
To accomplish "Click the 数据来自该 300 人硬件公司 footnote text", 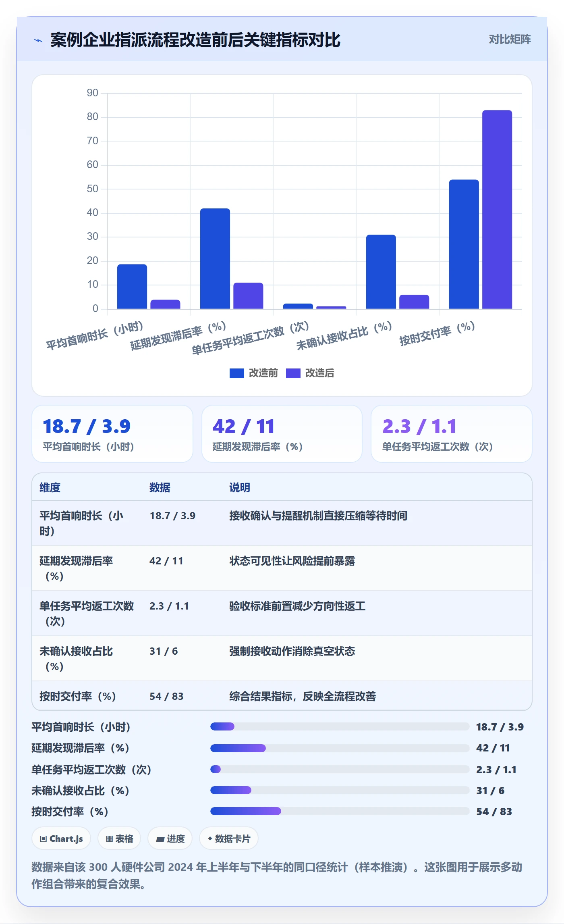I will click(277, 875).
